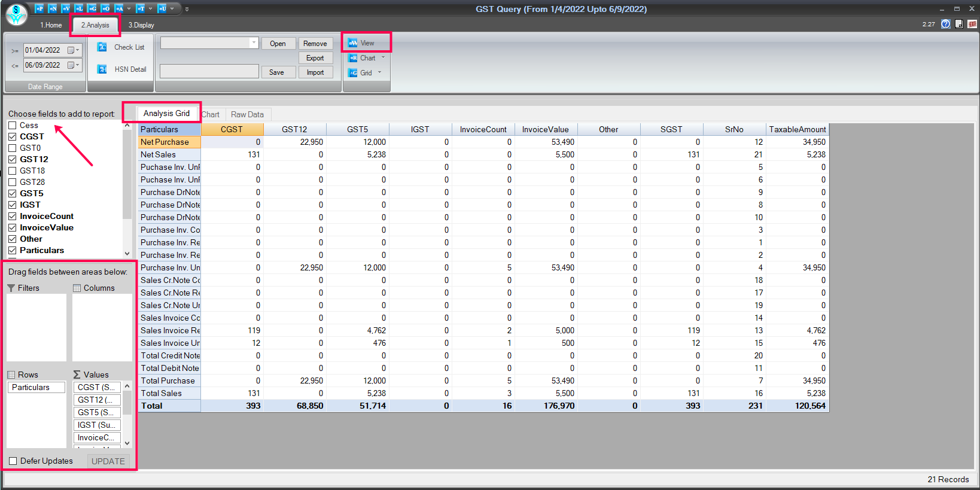Select the Net Purchase row label
Image resolution: width=980 pixels, height=490 pixels.
coord(170,142)
